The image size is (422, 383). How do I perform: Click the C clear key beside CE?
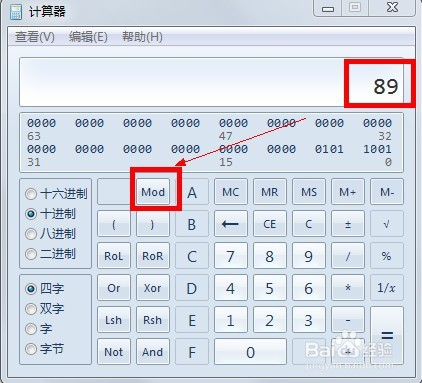309,224
